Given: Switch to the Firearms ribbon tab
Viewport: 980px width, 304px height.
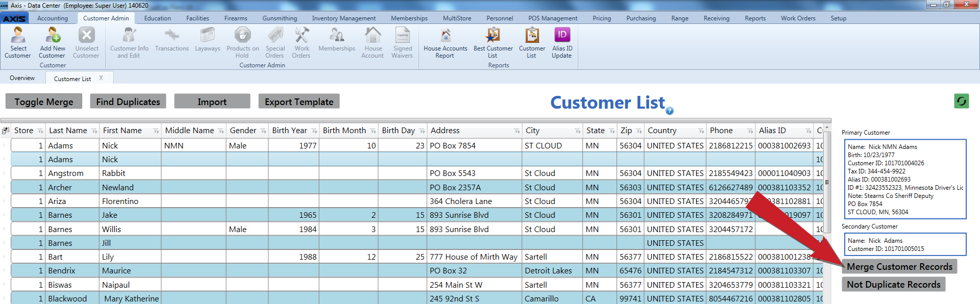Looking at the screenshot, I should tap(236, 18).
